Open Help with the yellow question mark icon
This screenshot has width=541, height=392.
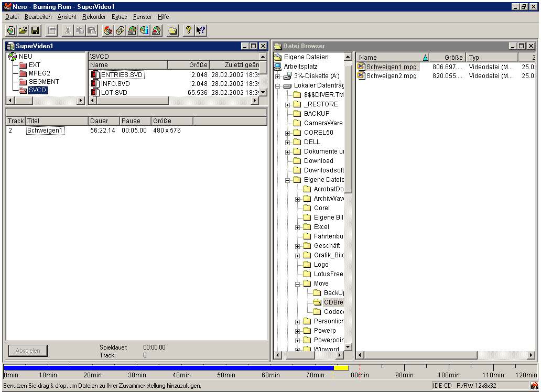click(188, 31)
